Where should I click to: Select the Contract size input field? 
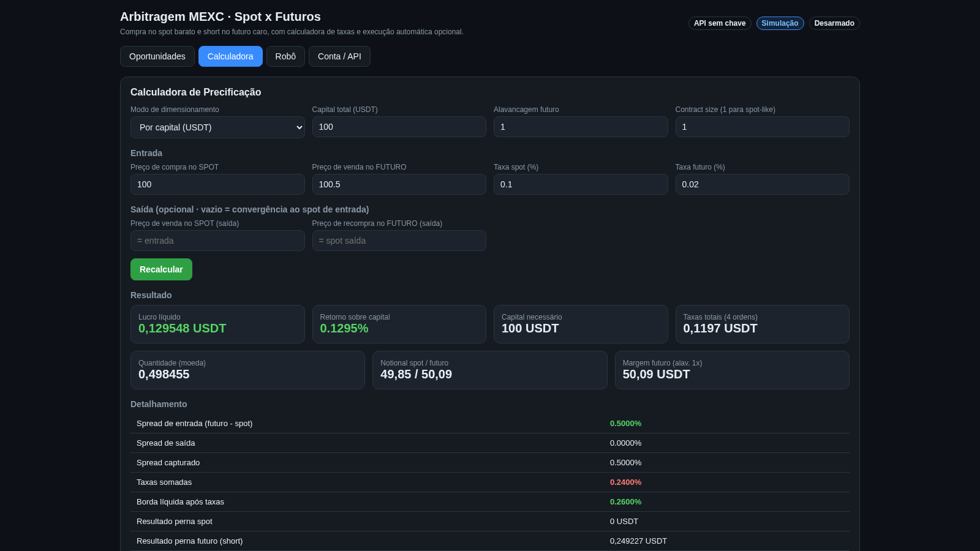coord(762,127)
